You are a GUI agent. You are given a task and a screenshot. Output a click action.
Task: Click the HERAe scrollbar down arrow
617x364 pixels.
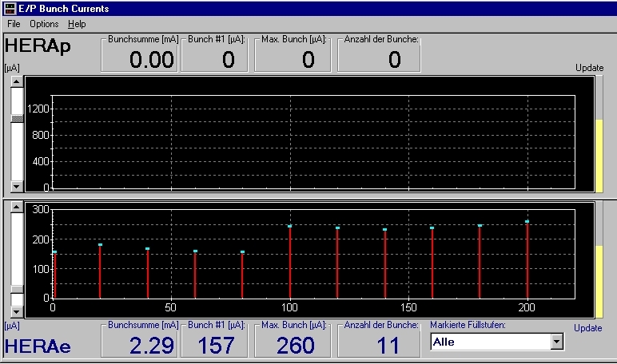coord(17,312)
